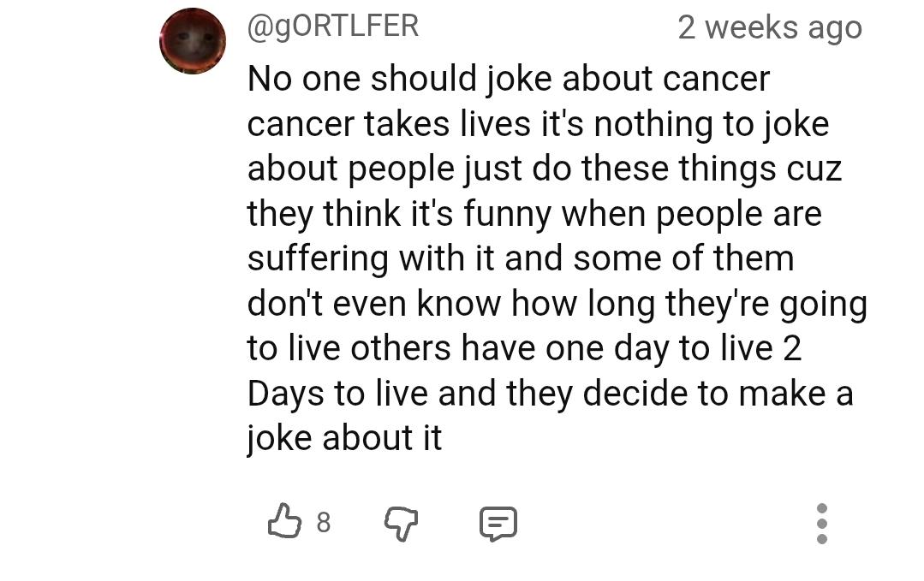The width and height of the screenshot is (924, 581).
Task: Click the line ending with 'things cuz'
Action: 545,169
